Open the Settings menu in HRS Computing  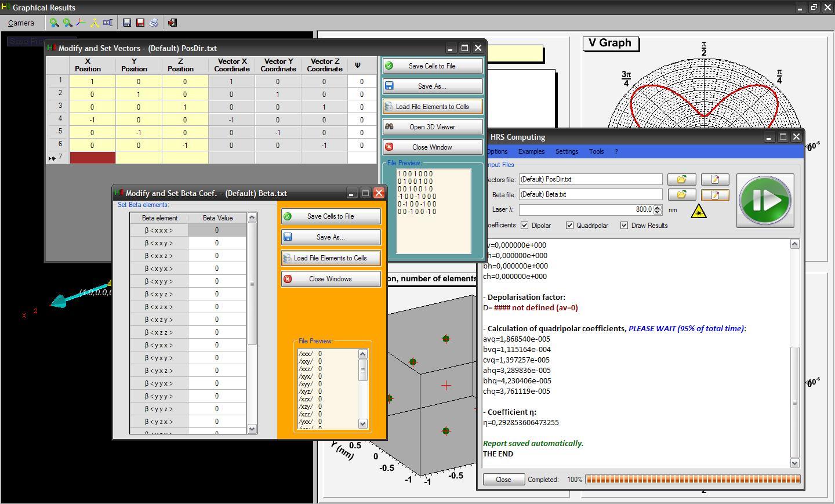point(567,151)
